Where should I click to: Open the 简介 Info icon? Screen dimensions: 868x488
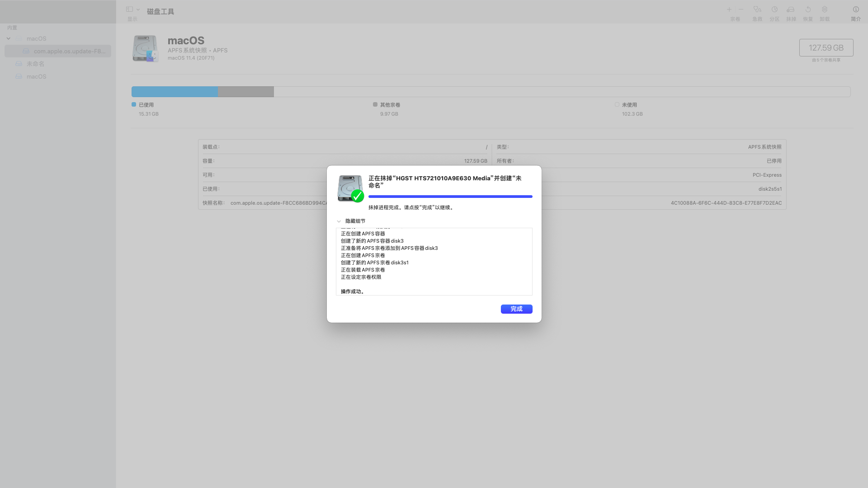856,9
